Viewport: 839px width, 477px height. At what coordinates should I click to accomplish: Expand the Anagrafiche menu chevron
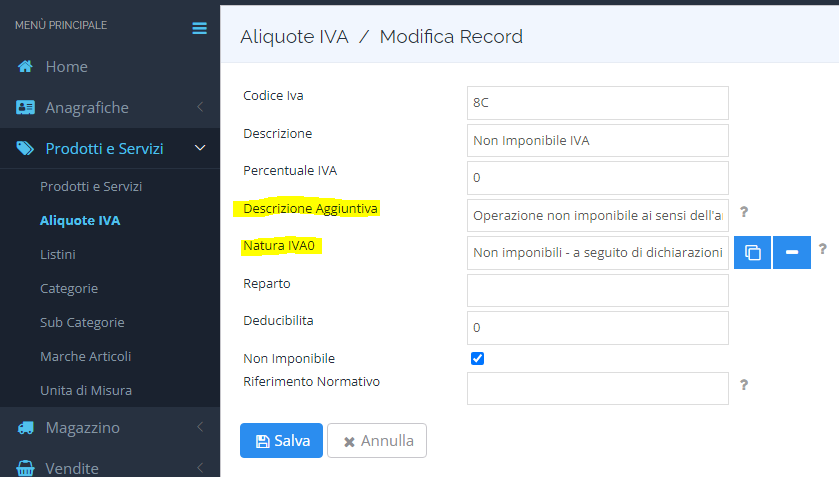[200, 108]
